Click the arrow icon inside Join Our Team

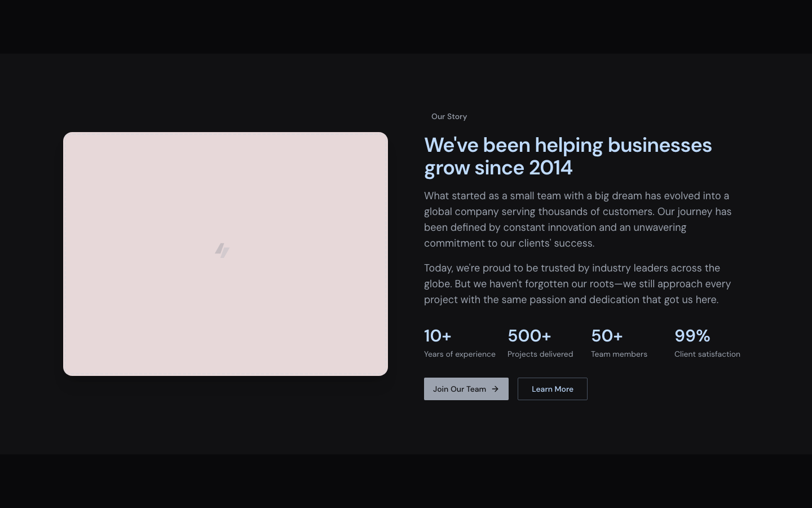(x=495, y=389)
